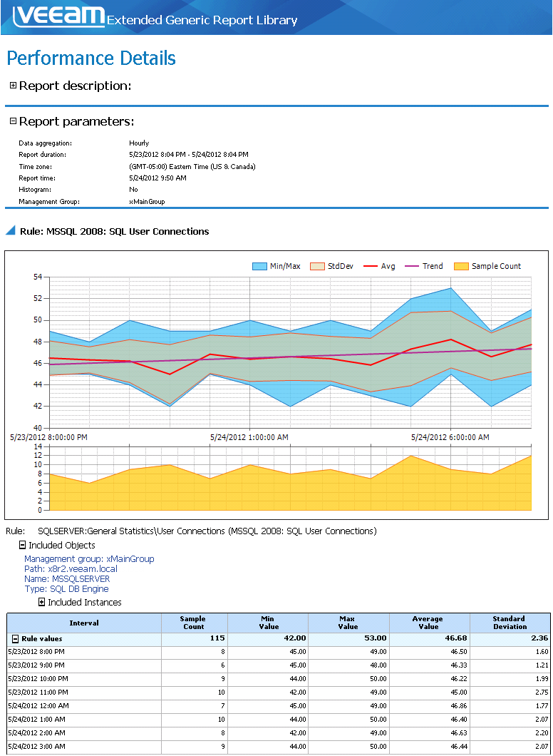Click the 5/24/2012 2:00 AM interval row
This screenshot has height=756, width=553.
pos(278,733)
